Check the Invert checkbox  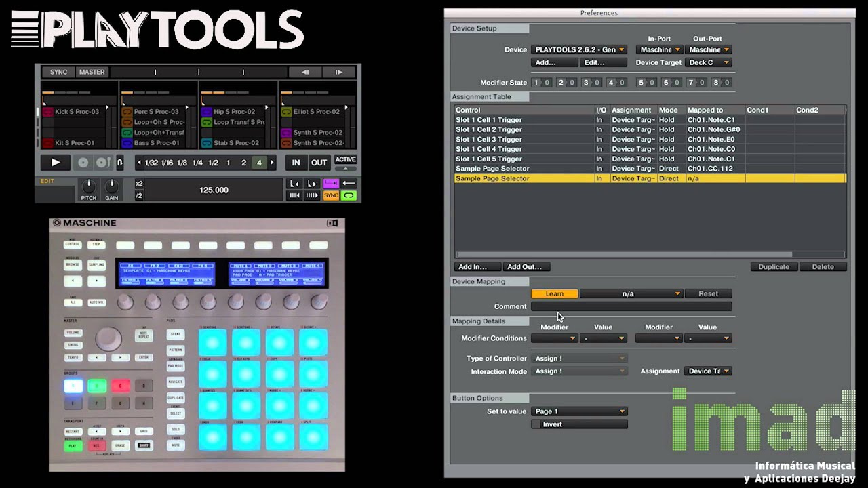point(536,424)
